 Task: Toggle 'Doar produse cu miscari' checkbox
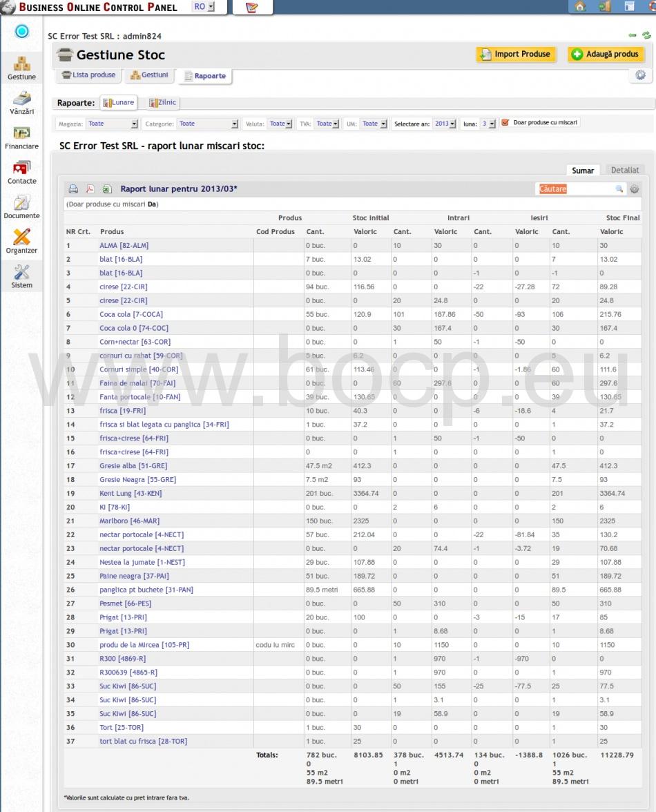coord(505,123)
